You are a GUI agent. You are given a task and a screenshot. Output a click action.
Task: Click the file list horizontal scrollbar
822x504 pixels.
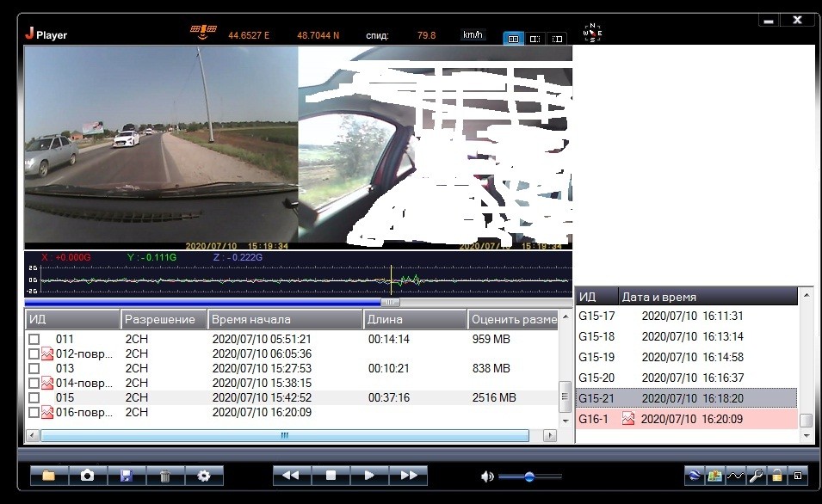tap(285, 435)
